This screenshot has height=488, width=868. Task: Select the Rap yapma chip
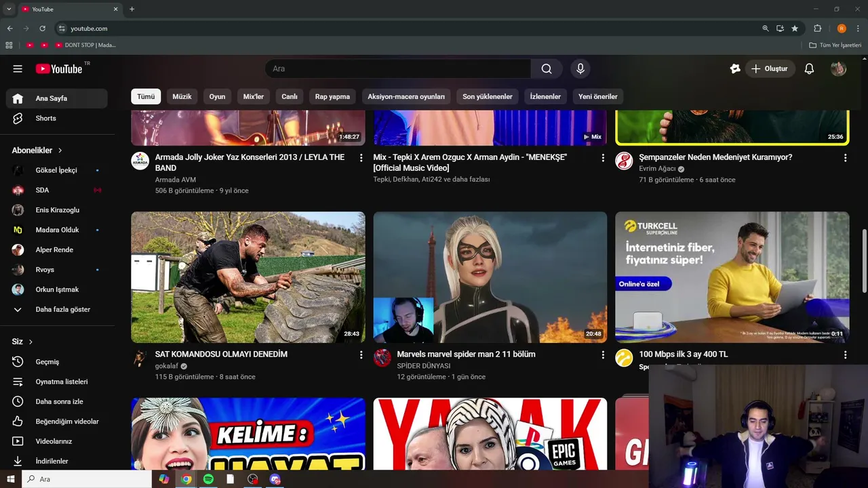(332, 96)
